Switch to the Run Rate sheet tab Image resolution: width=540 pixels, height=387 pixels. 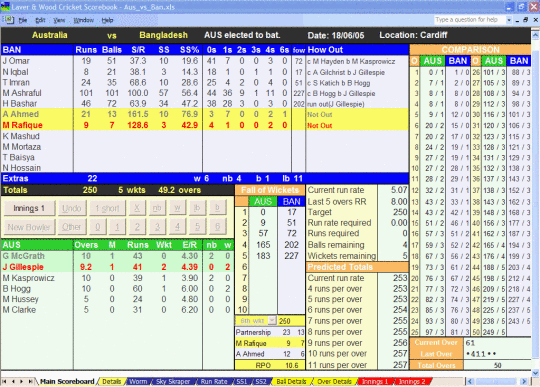click(214, 381)
